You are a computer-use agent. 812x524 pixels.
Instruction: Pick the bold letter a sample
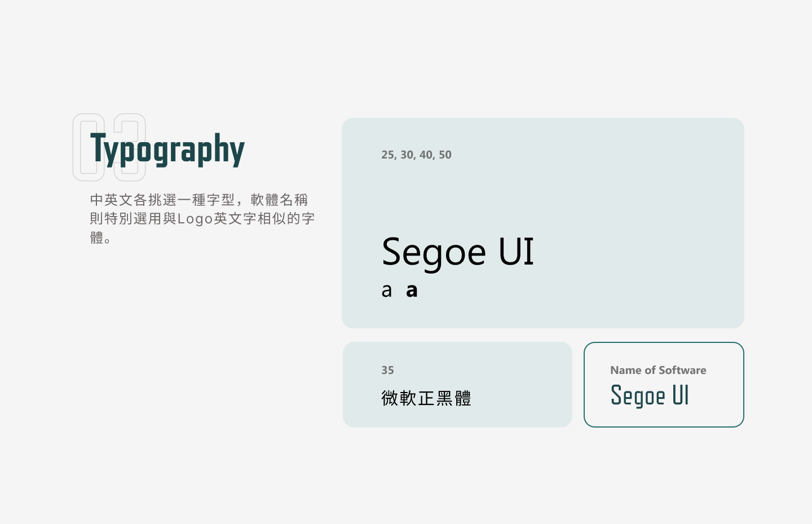pyautogui.click(x=412, y=290)
